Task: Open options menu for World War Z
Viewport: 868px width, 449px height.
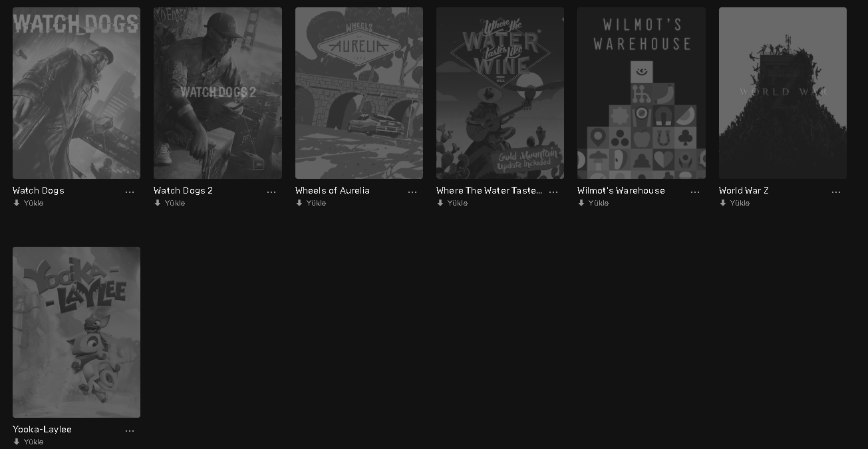Action: pyautogui.click(x=836, y=192)
